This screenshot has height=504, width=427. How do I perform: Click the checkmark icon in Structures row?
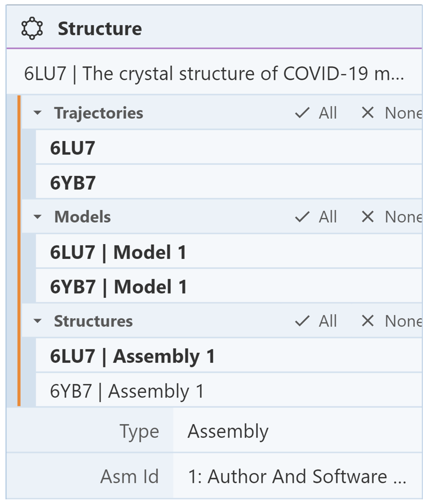click(302, 321)
